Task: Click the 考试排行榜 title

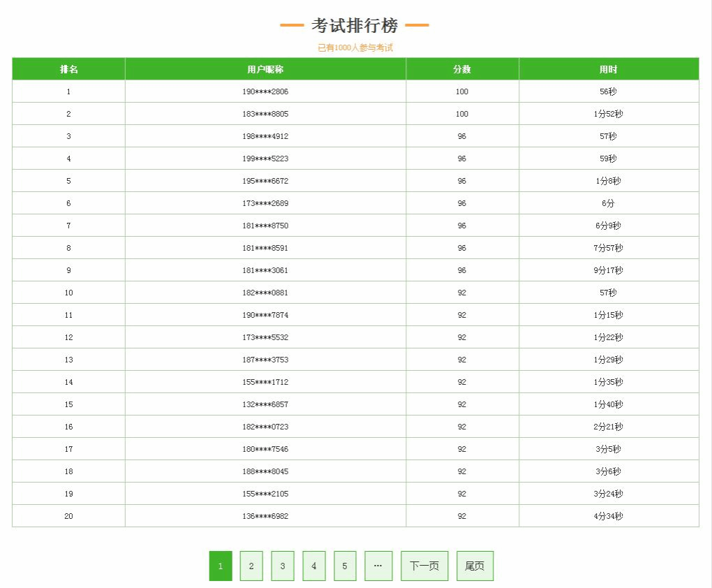Action: coord(355,26)
